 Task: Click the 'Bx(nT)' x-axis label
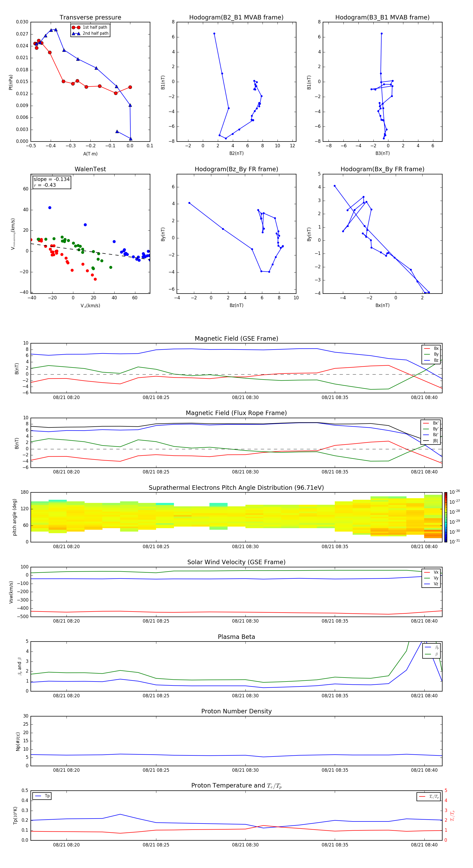pos(382,305)
